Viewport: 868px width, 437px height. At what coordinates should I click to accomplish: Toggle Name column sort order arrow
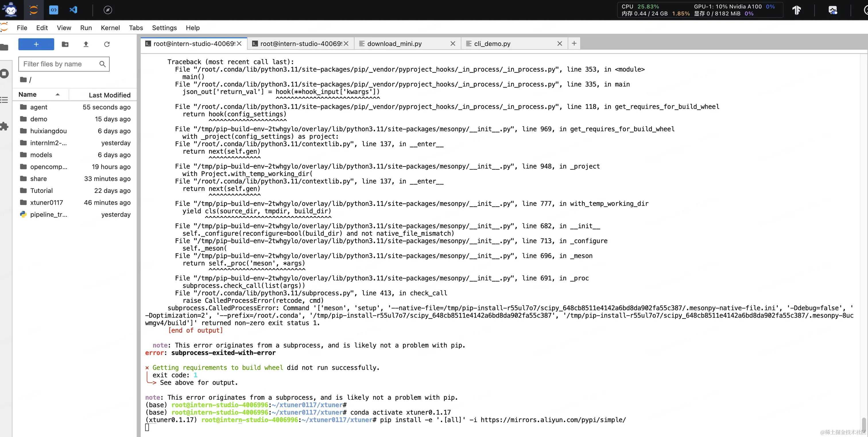[58, 95]
